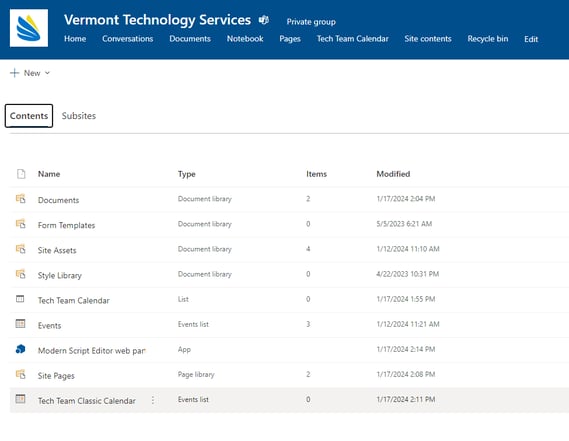Image resolution: width=569 pixels, height=441 pixels.
Task: Click the plus icon next to New
Action: coord(15,73)
